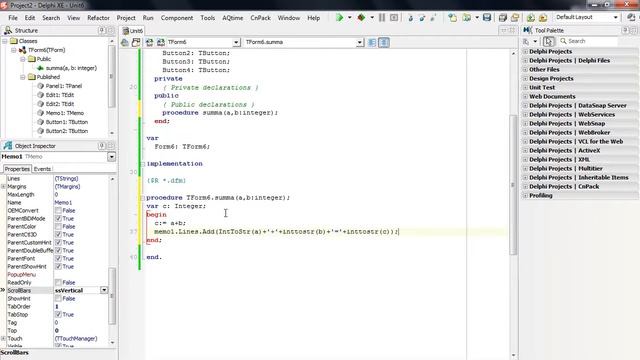Click the Run Until Return icon

click(433, 18)
